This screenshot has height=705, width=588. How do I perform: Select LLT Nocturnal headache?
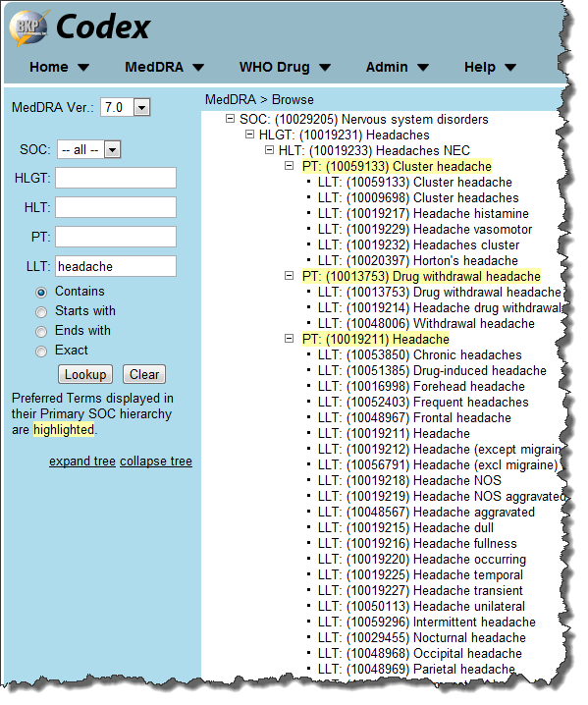[422, 638]
